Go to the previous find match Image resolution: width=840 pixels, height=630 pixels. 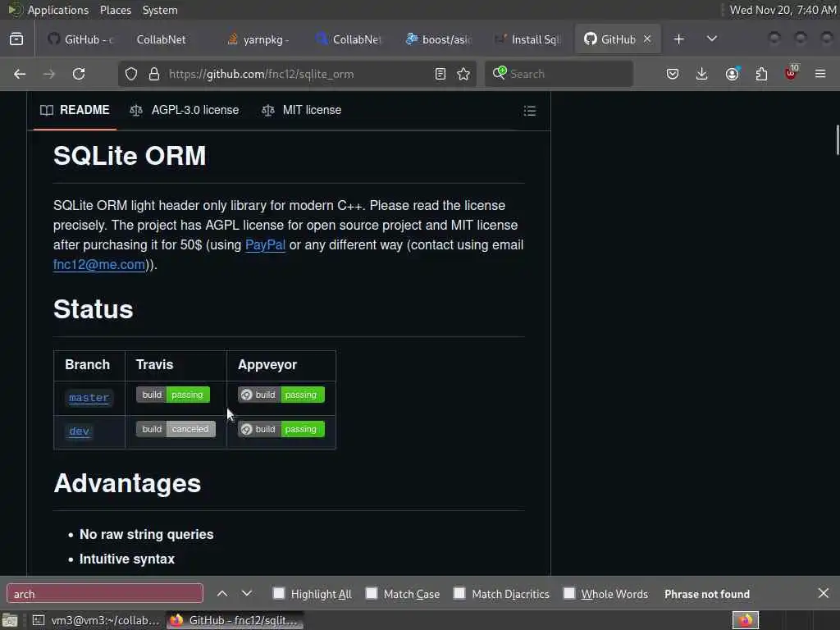(222, 594)
